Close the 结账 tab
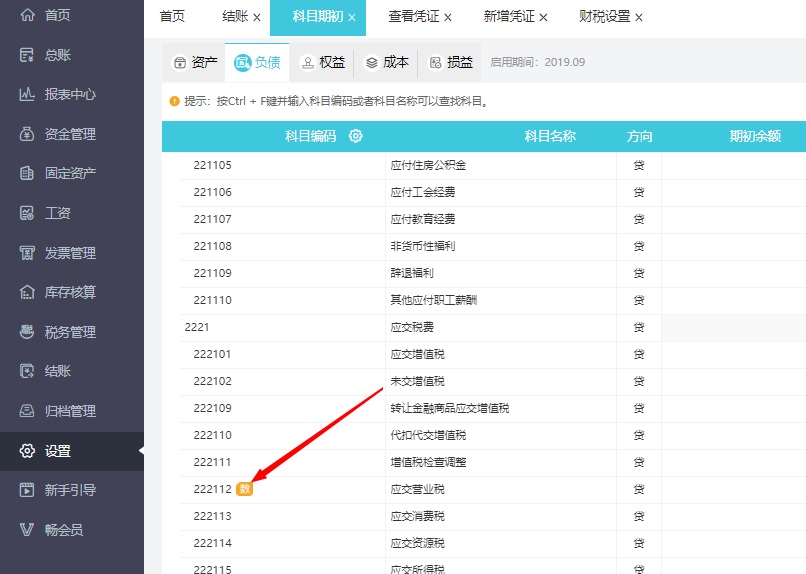 (257, 17)
